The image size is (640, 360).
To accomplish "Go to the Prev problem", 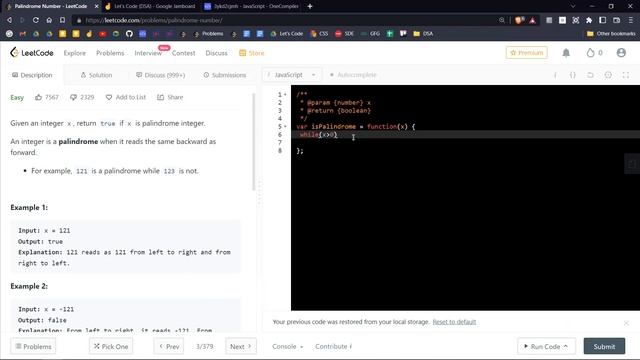I will tap(169, 346).
